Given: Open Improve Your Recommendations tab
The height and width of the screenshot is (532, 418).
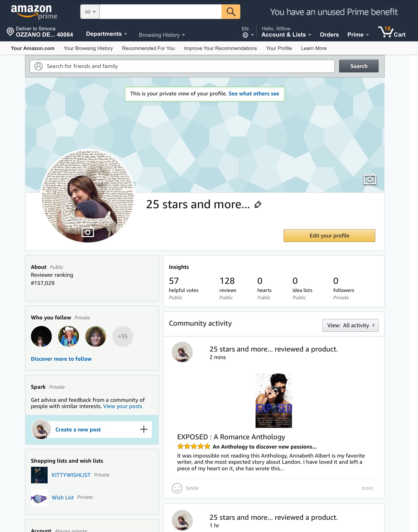Looking at the screenshot, I should 220,48.
